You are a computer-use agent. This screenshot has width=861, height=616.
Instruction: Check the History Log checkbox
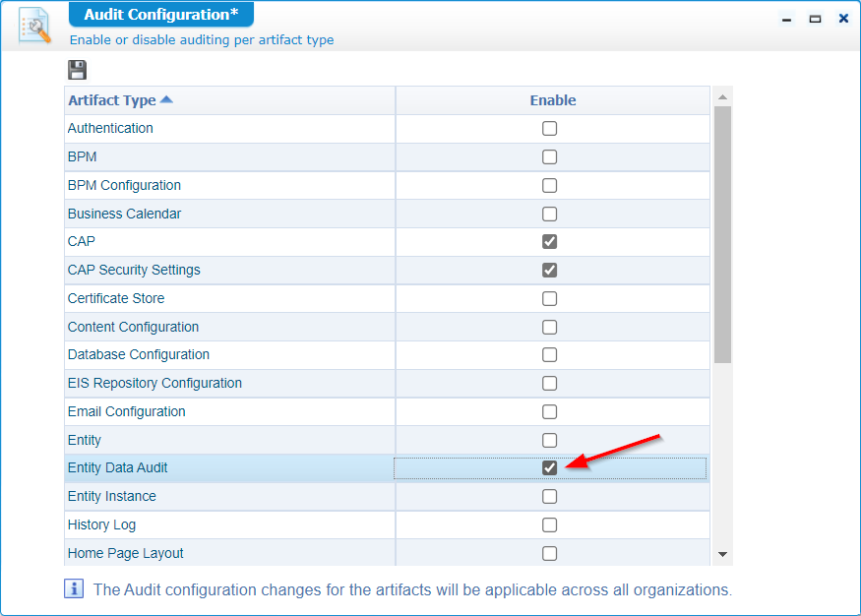click(550, 525)
